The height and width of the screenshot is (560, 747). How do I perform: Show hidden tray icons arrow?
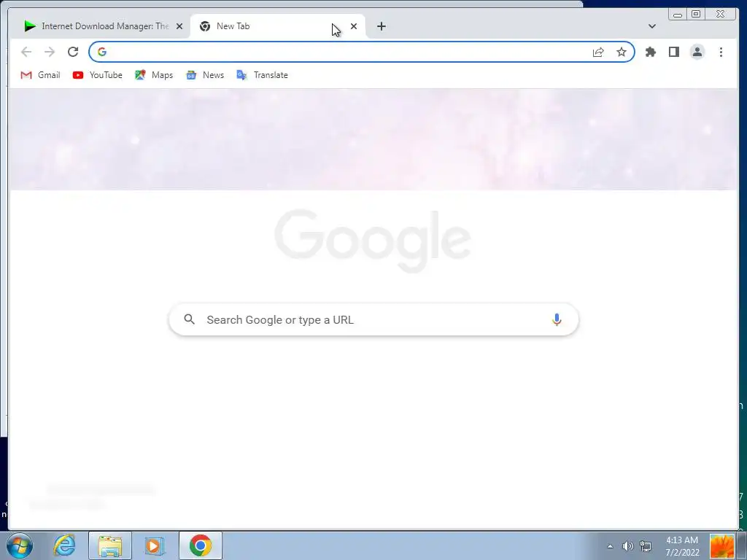click(x=610, y=546)
